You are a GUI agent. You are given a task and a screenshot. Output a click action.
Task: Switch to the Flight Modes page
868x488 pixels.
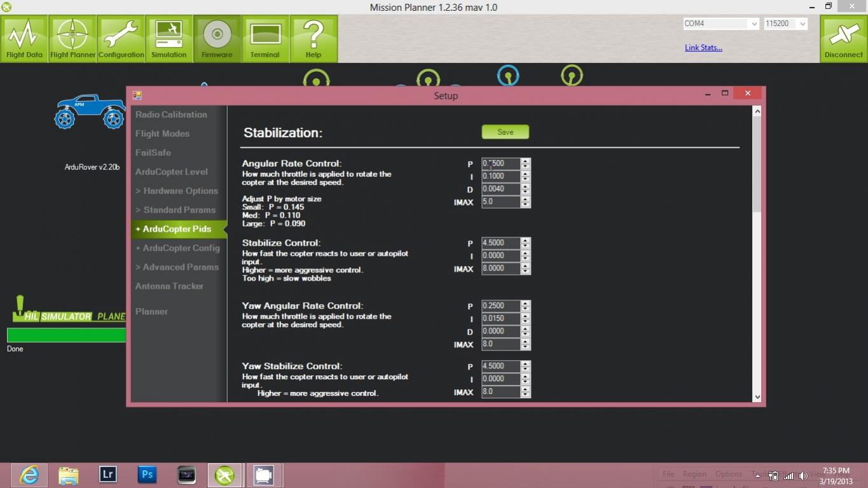(x=162, y=134)
